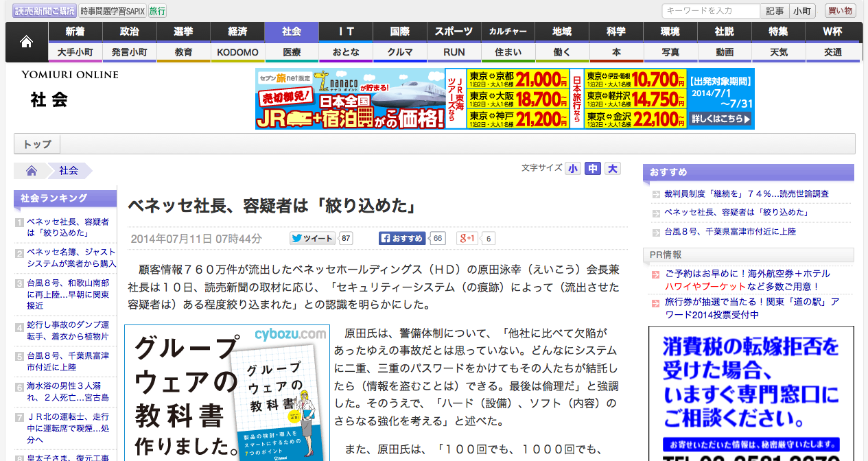Open ranking item 蛇行し事故のダンプ運転手
868x461 pixels.
[x=67, y=331]
